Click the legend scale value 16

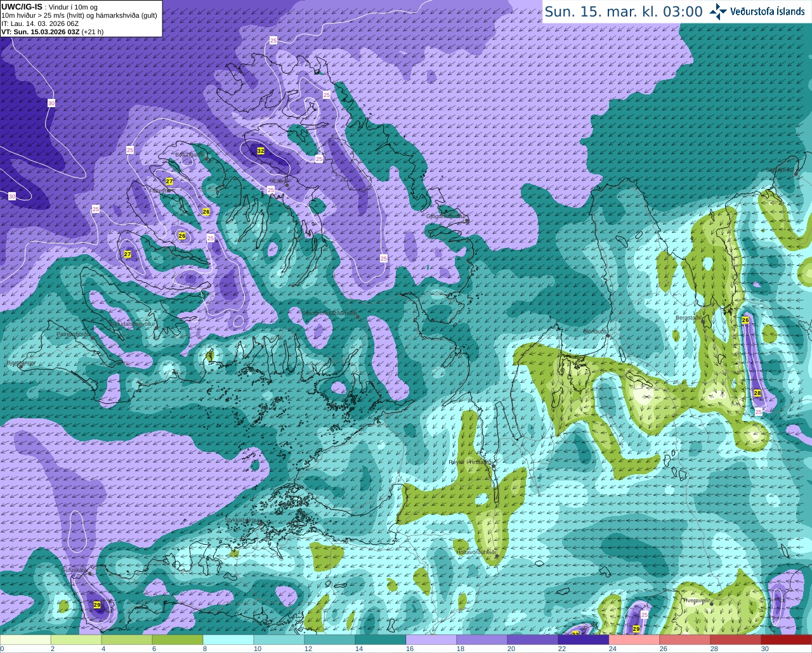410,649
